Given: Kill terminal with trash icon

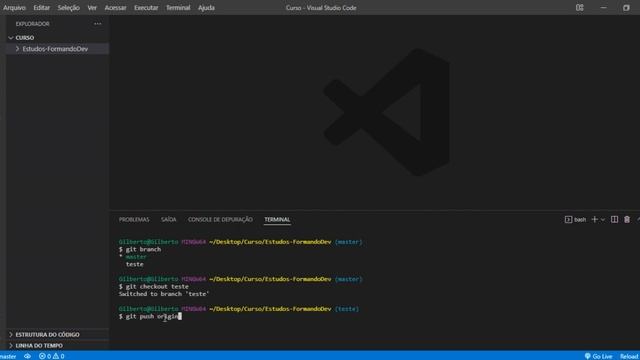Looking at the screenshot, I should point(627,220).
